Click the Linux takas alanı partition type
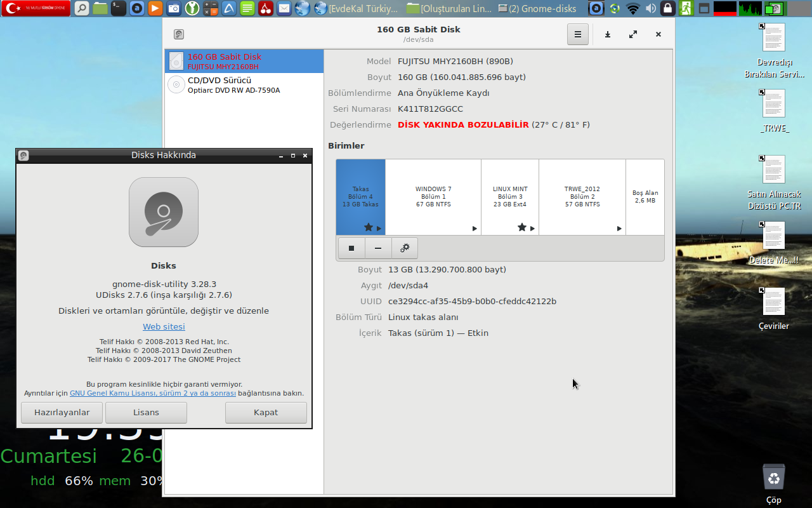The width and height of the screenshot is (812, 508). 423,317
